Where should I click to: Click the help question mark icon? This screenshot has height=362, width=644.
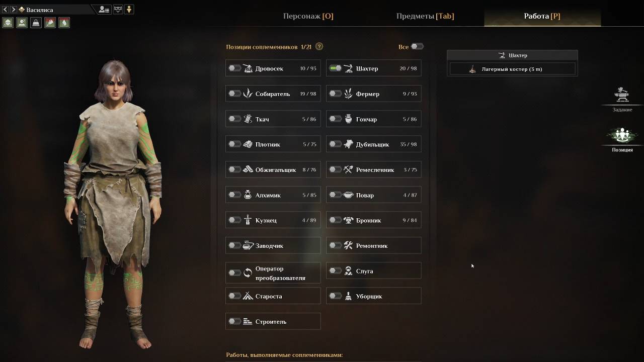[319, 46]
